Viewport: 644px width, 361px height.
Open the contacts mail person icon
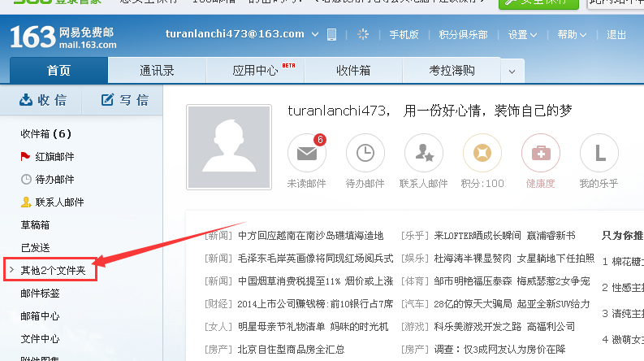click(424, 153)
